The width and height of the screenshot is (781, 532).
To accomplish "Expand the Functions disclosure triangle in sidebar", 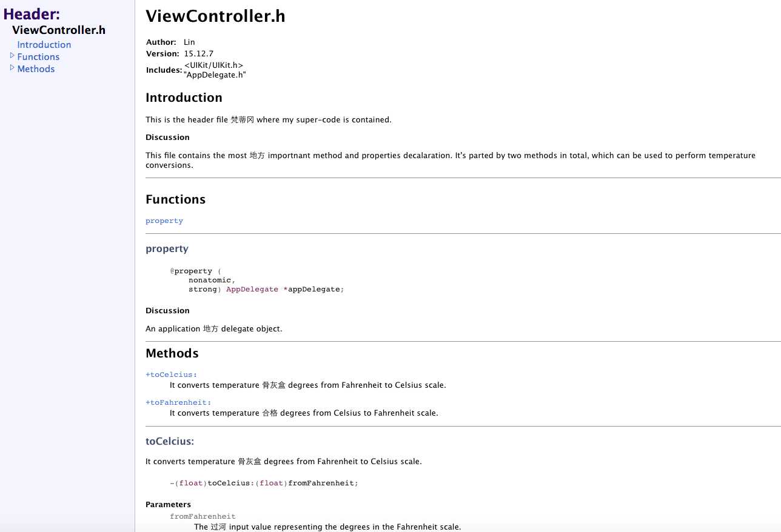I will pos(12,56).
